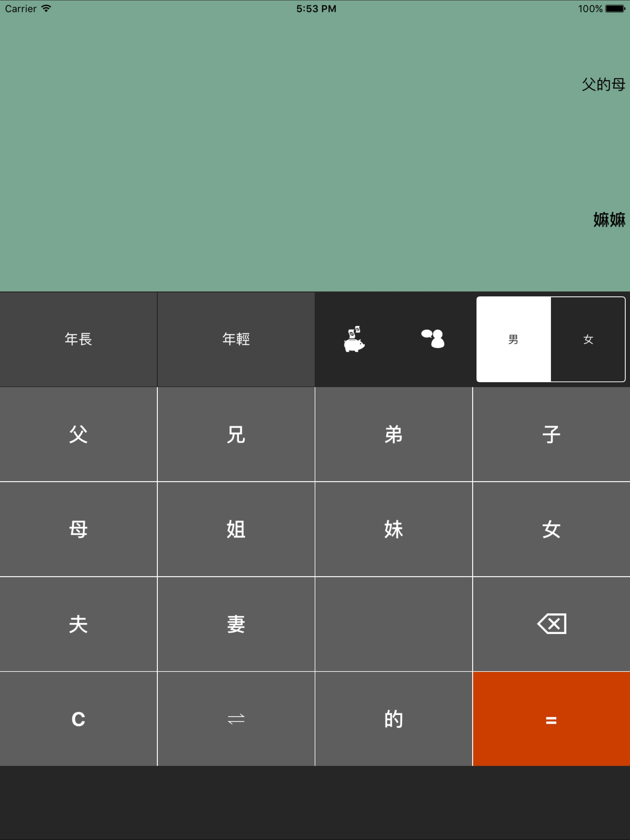This screenshot has height=840, width=630.
Task: Tap the 妹 key
Action: pos(394,529)
